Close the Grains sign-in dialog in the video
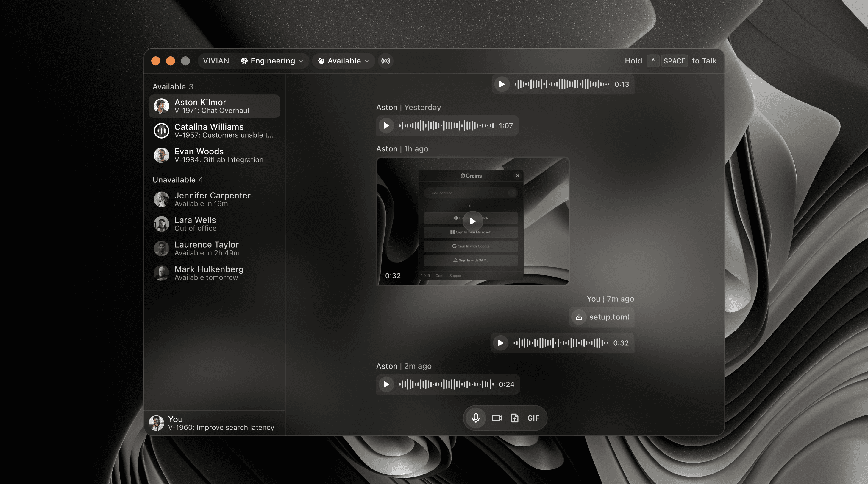Viewport: 868px width, 484px height. [517, 176]
